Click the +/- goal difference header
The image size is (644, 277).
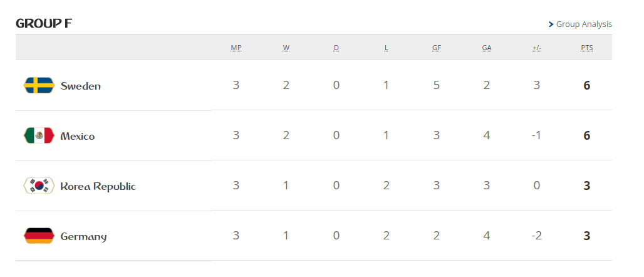(x=536, y=48)
